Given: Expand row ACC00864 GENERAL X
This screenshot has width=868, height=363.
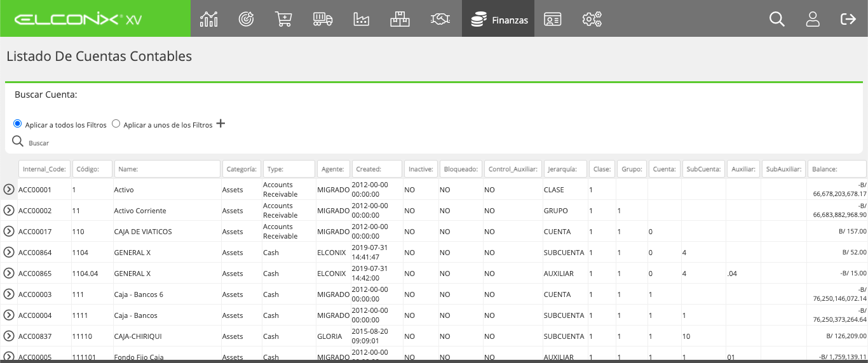Looking at the screenshot, I should coord(9,252).
